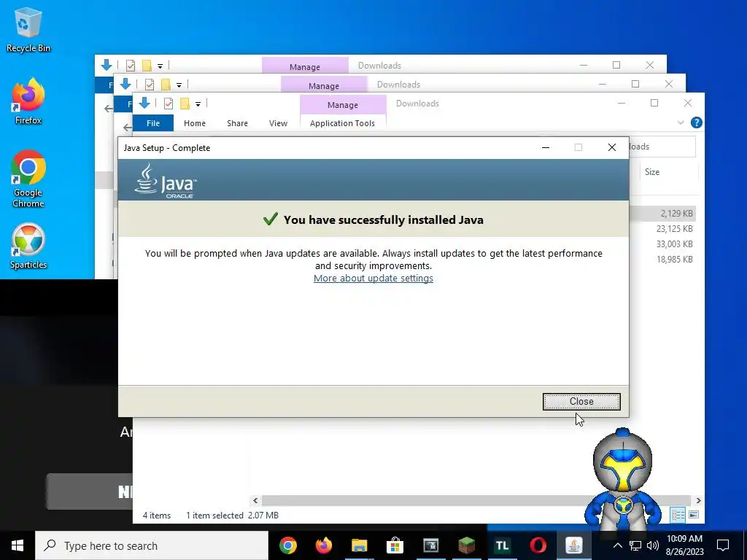Screen dimensions: 747x560
Task: Open the File tab in front Downloads window
Action: coord(153,122)
